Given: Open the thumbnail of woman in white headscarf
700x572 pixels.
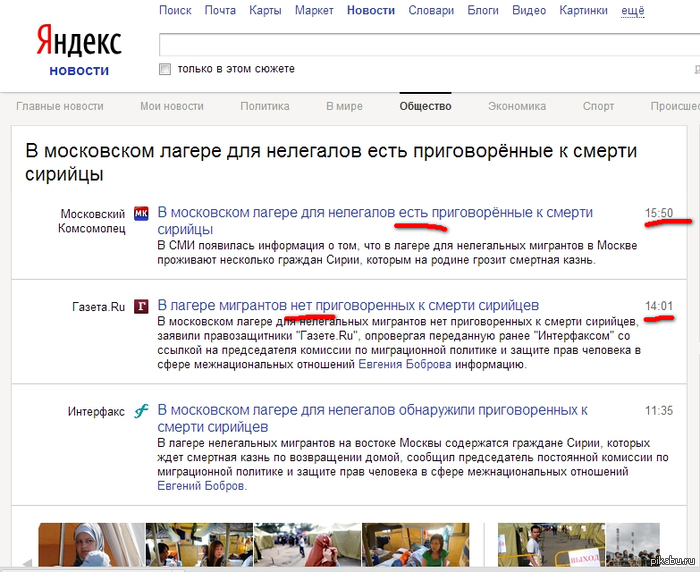Looking at the screenshot, I should click(91, 546).
